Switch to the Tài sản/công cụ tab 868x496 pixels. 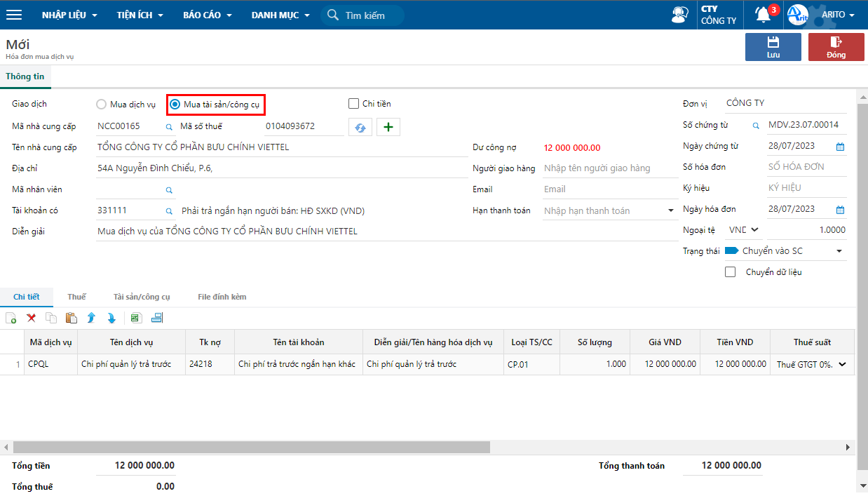pos(142,297)
